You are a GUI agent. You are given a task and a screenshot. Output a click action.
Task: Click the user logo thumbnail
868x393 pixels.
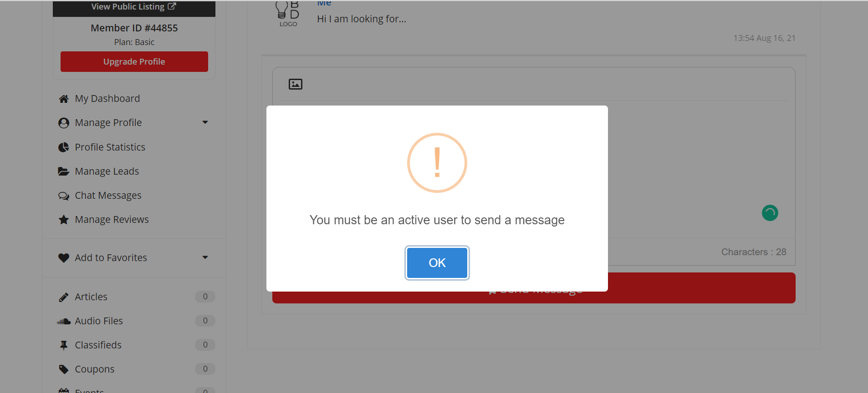[288, 14]
